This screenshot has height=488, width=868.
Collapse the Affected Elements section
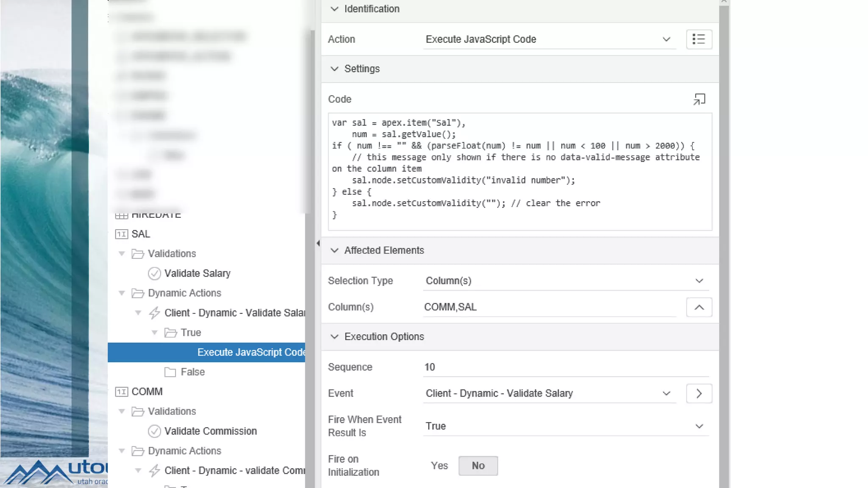pos(334,250)
